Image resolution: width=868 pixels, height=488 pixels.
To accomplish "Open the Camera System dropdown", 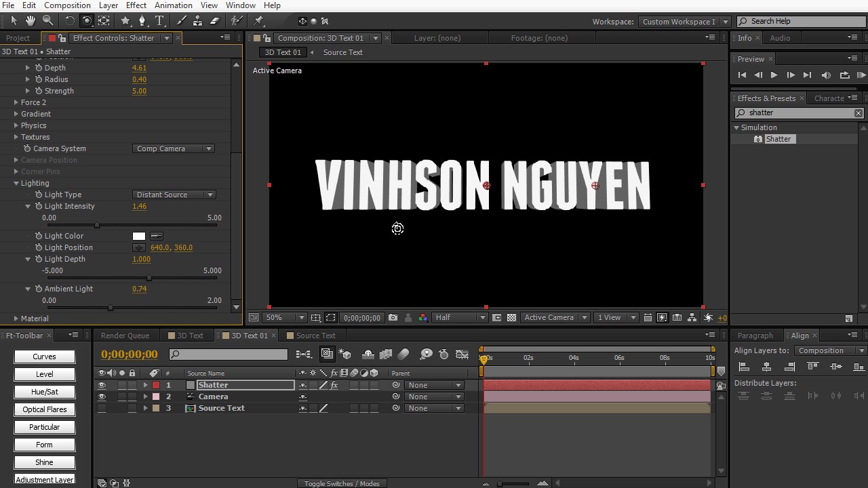I will 174,148.
